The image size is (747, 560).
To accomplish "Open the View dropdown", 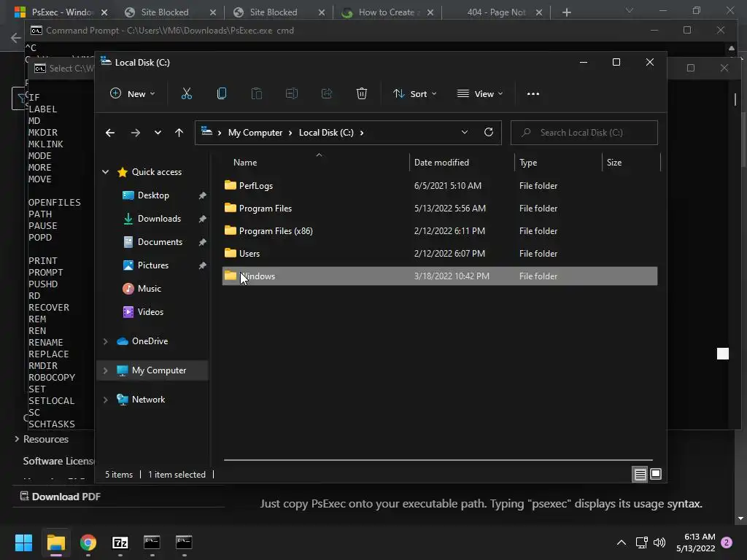I will coord(480,94).
